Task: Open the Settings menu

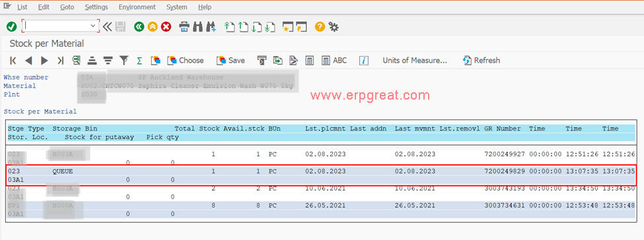Action: [x=96, y=7]
